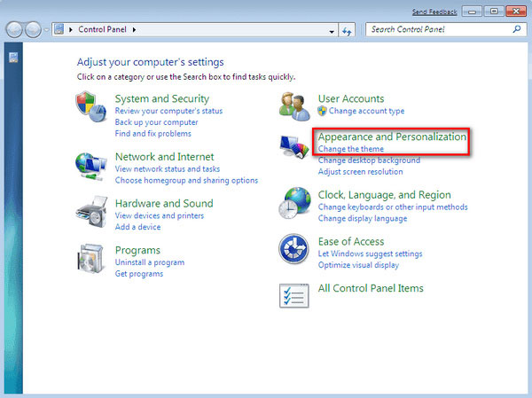Click the Forward navigation arrow button

[34, 30]
